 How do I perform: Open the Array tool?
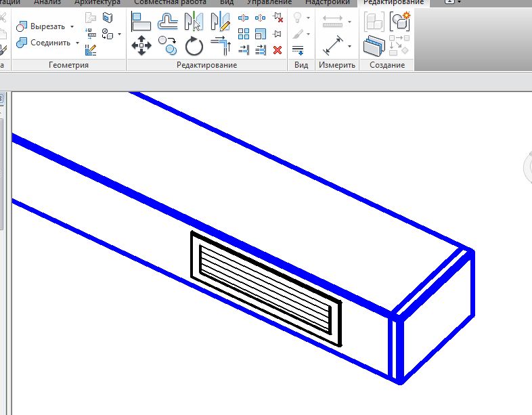click(x=243, y=34)
